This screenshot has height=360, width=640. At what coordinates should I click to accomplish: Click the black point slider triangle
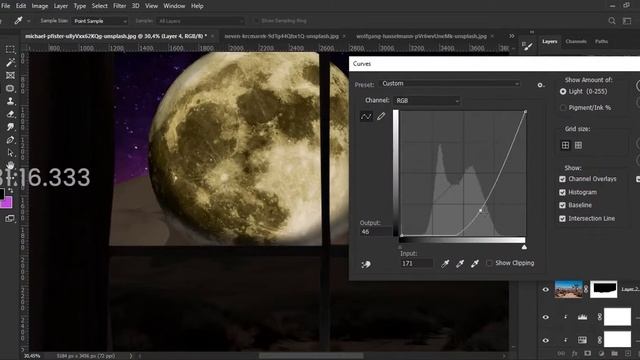click(400, 247)
